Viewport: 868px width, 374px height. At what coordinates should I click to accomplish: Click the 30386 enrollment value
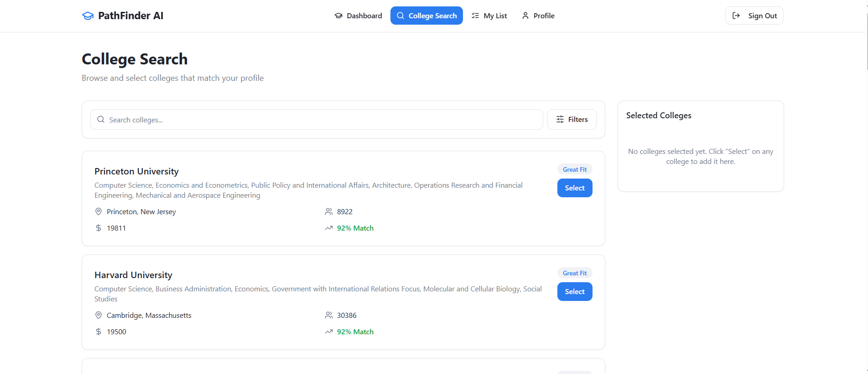pyautogui.click(x=347, y=315)
